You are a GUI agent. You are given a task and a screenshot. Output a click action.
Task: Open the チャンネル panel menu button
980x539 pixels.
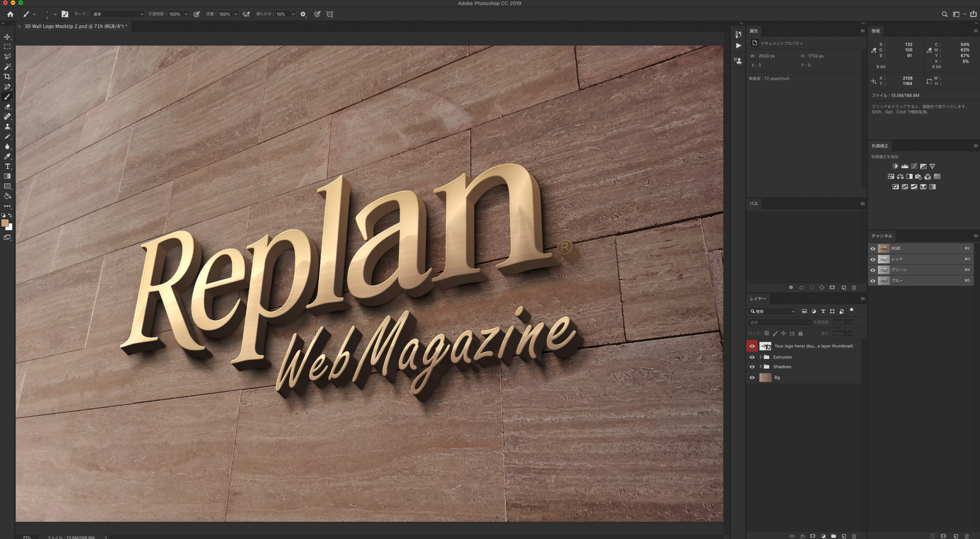[976, 236]
